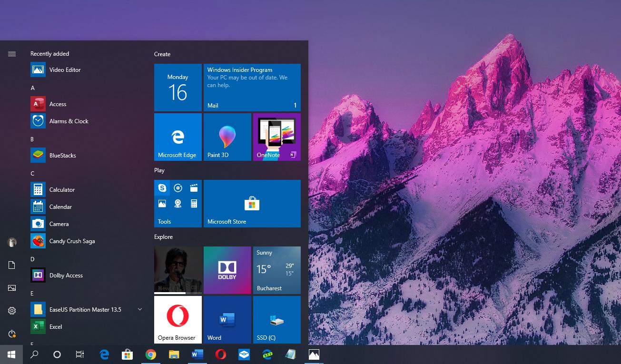This screenshot has height=364, width=621.
Task: Launch the Opera Browser tile
Action: (178, 320)
